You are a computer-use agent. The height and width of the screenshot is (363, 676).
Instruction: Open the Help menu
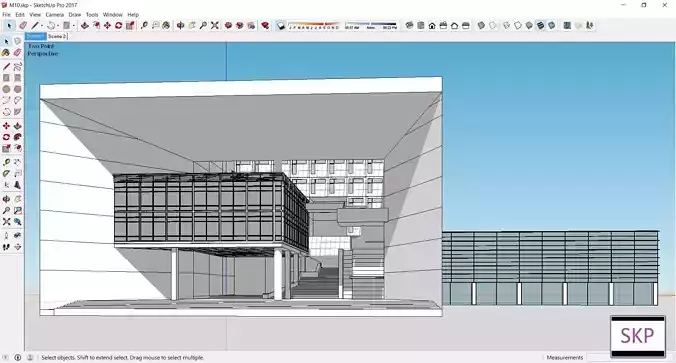pyautogui.click(x=133, y=15)
